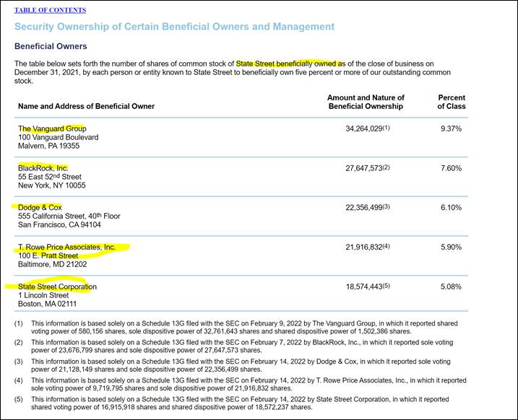Select '1 Lincoln Street' address
This screenshot has height=420, width=518.
[x=43, y=295]
